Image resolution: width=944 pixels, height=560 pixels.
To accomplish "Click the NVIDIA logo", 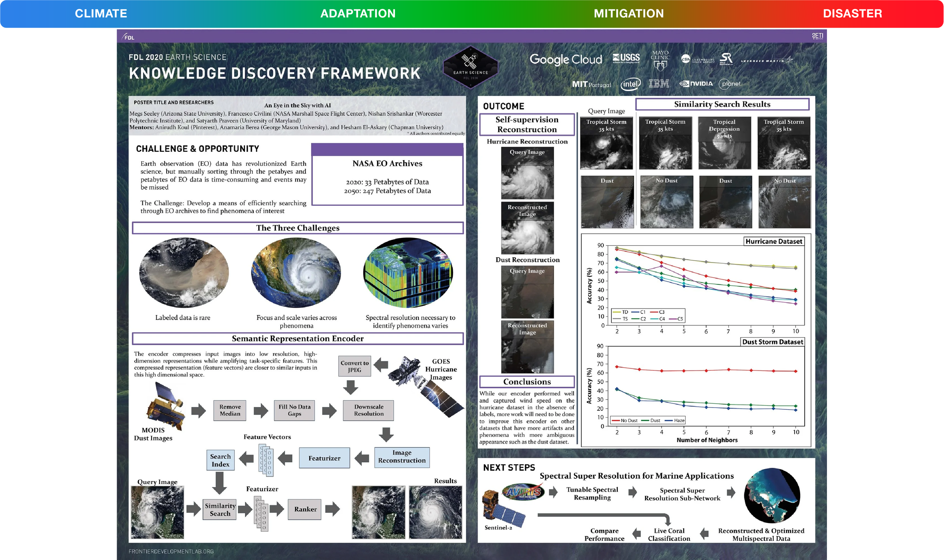I will pyautogui.click(x=696, y=83).
